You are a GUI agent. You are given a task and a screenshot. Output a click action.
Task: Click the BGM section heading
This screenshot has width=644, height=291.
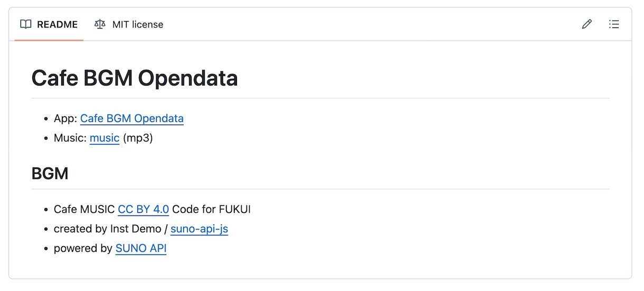tap(50, 173)
